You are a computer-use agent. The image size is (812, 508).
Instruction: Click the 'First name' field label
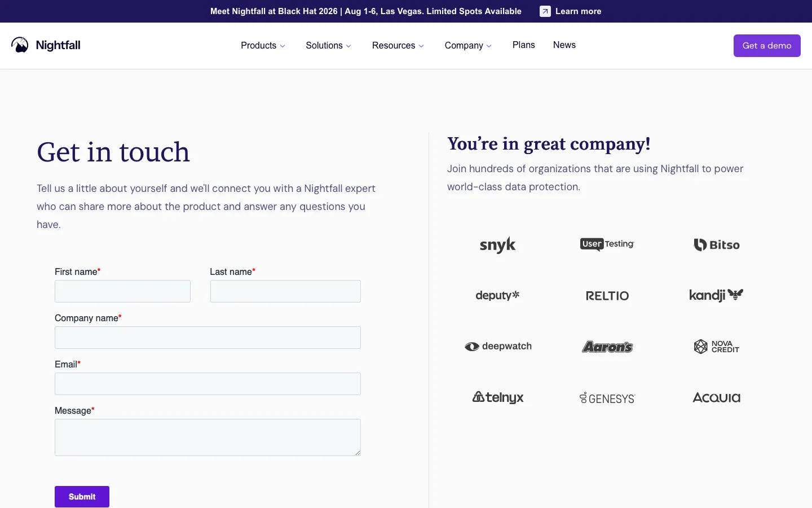click(x=78, y=271)
